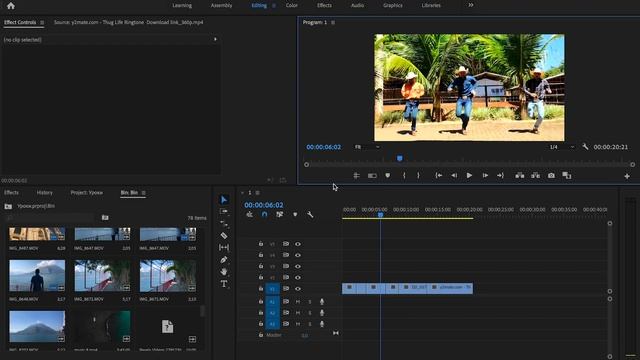The image size is (640, 360).
Task: Select the Pen tool
Action: 224,260
